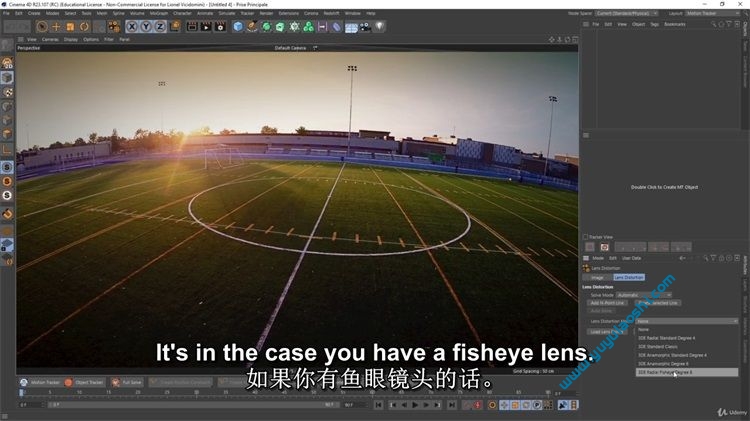
Task: Choose 3DE Anamorphic Standard Degree 4
Action: (x=687, y=355)
